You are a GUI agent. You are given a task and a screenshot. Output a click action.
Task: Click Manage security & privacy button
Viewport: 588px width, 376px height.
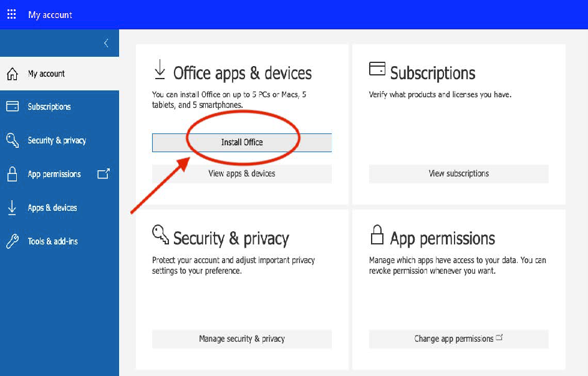(242, 339)
